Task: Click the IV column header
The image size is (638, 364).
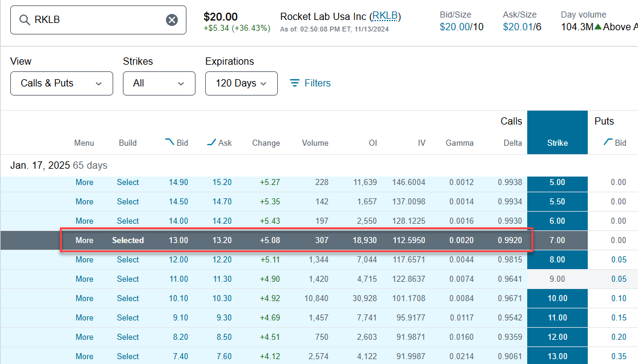Action: (x=421, y=143)
